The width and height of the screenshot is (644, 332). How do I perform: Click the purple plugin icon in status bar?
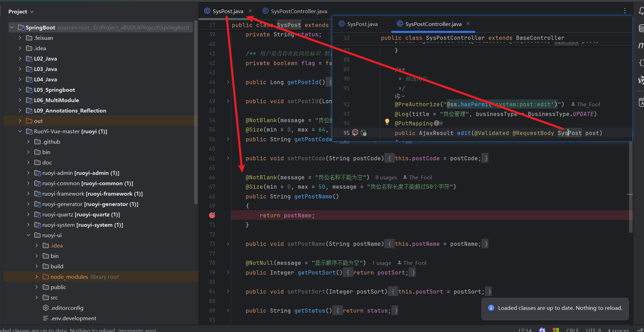point(542,330)
